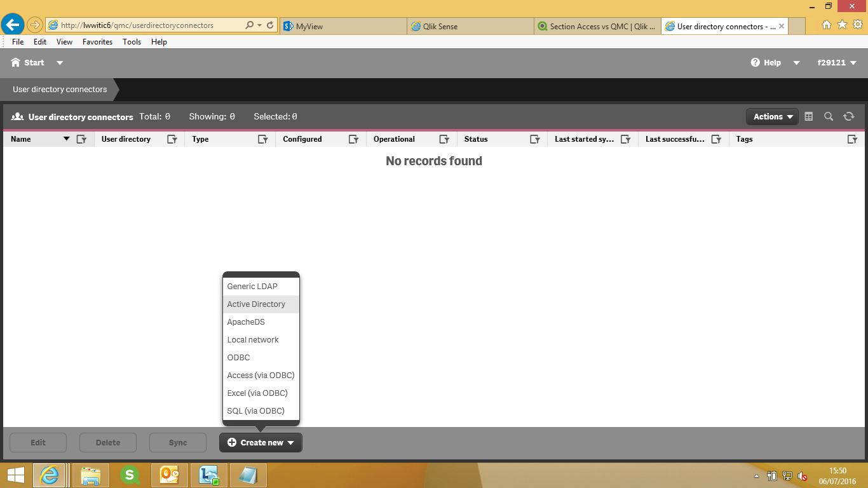
Task: Click the Sync button
Action: [178, 443]
